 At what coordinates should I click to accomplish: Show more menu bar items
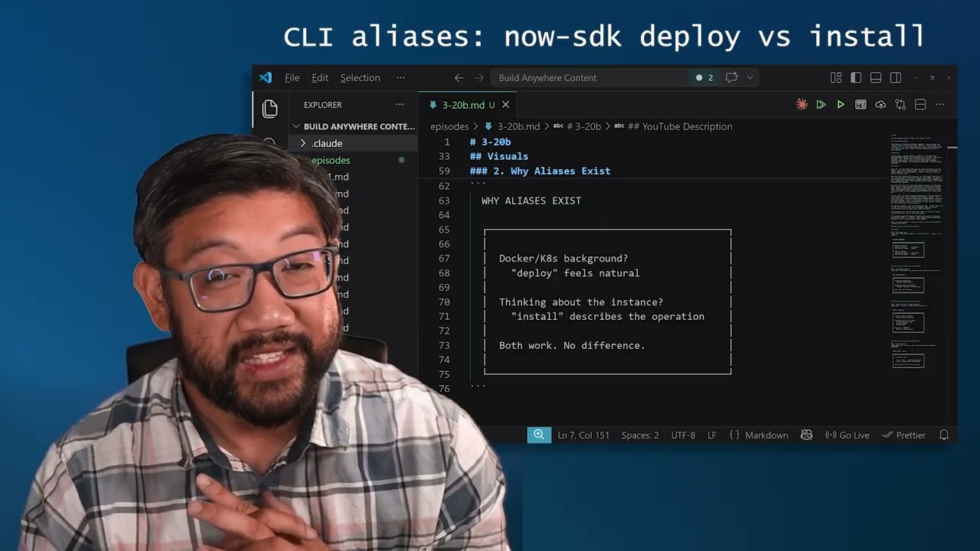[x=400, y=77]
